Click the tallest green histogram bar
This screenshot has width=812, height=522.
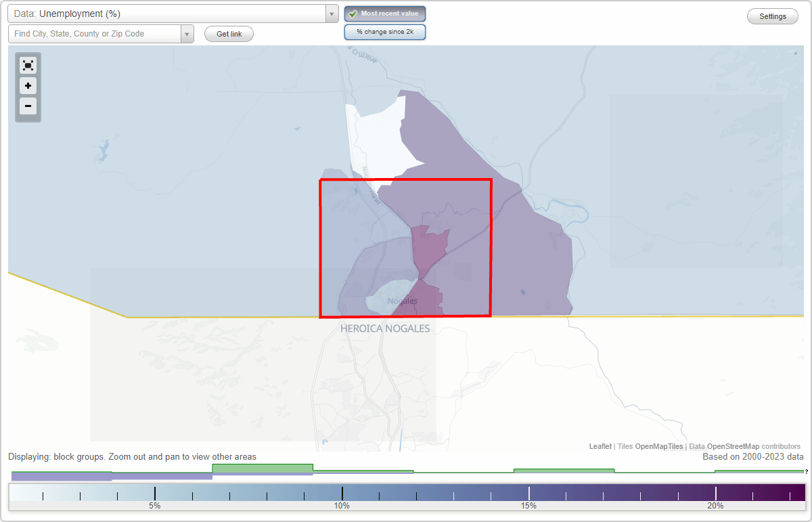[x=263, y=468]
